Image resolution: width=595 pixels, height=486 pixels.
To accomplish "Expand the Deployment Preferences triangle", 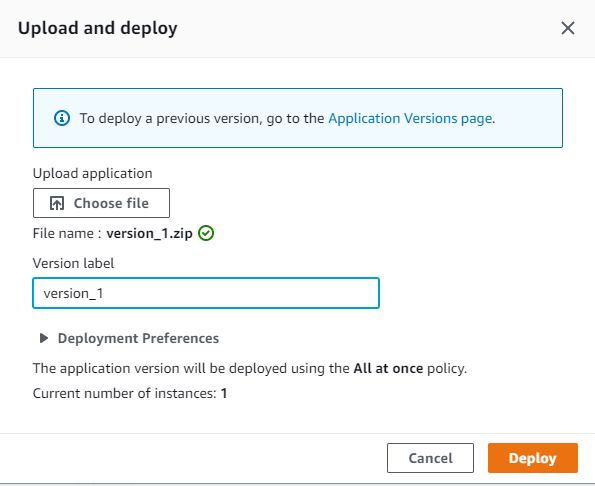I will pos(44,338).
